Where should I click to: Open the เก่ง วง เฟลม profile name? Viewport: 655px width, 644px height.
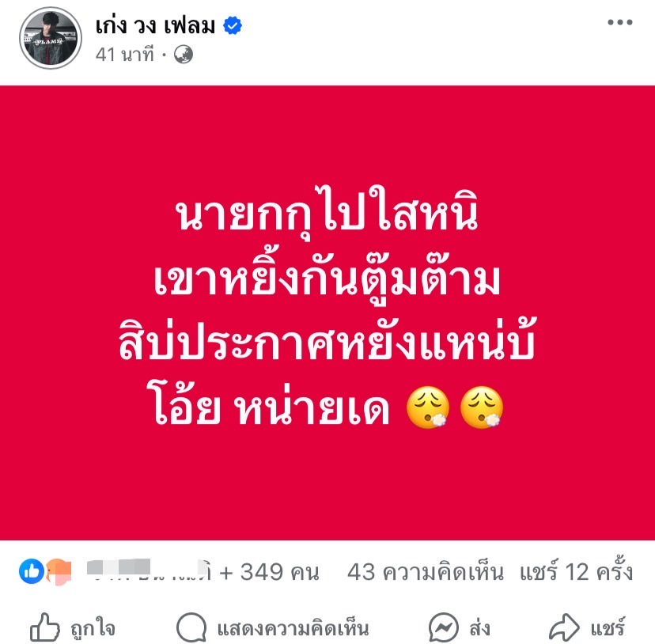coord(155,26)
